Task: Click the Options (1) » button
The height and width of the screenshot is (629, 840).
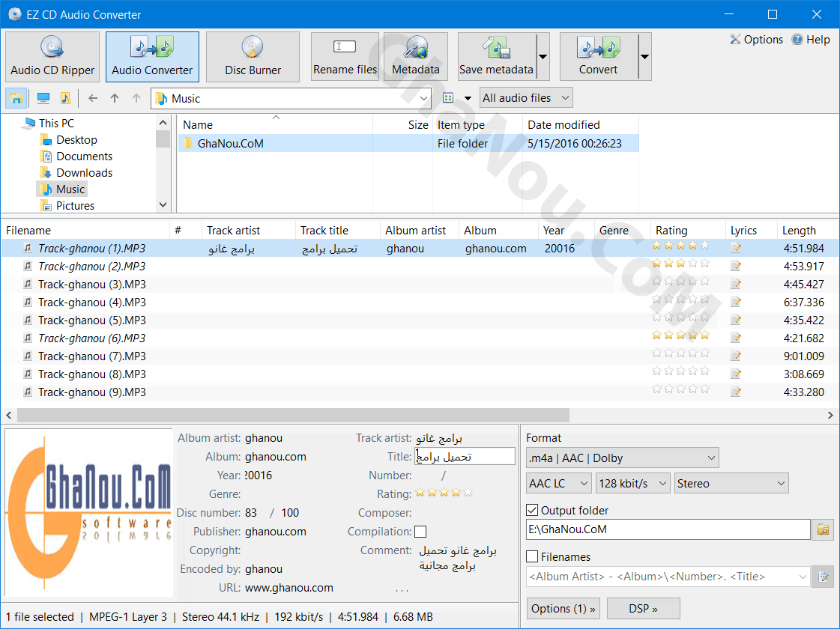Action: [x=563, y=609]
